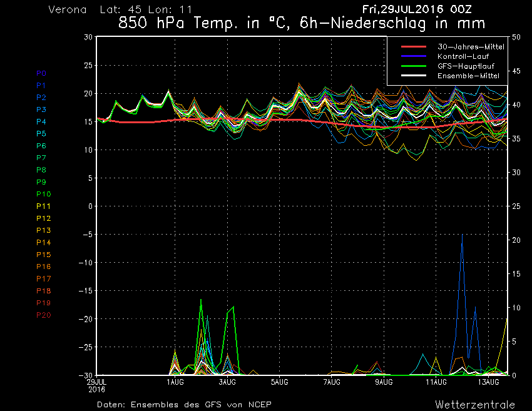Select the P9 ensemble member label
The height and width of the screenshot is (411, 532).
pyautogui.click(x=41, y=182)
